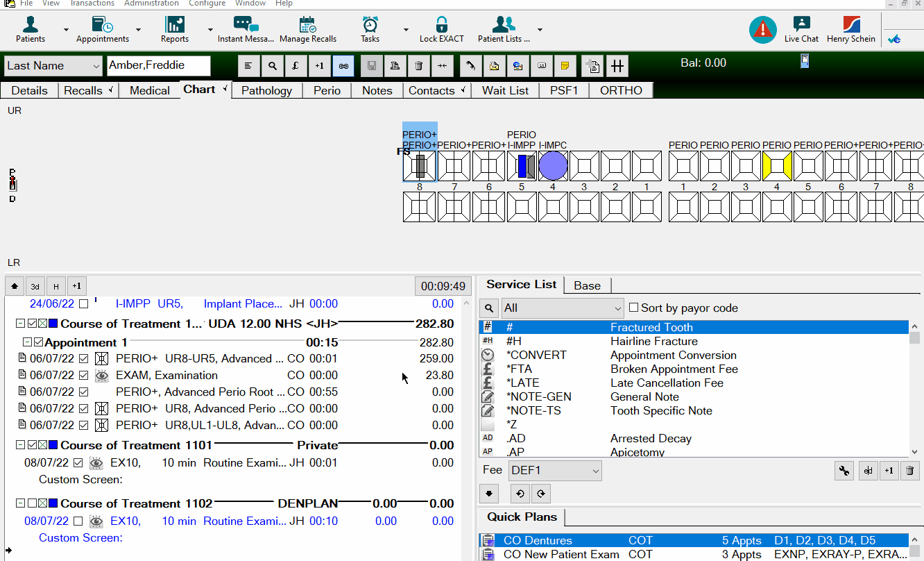Open the All service filter dropdown

pos(563,308)
